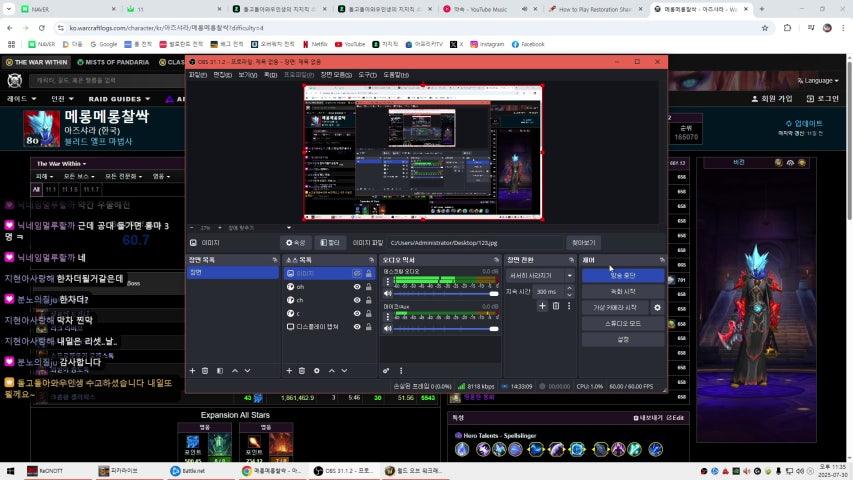Screen dimensions: 853x480
Task: Click 방송 중단 stop streaming button
Action: (x=623, y=275)
